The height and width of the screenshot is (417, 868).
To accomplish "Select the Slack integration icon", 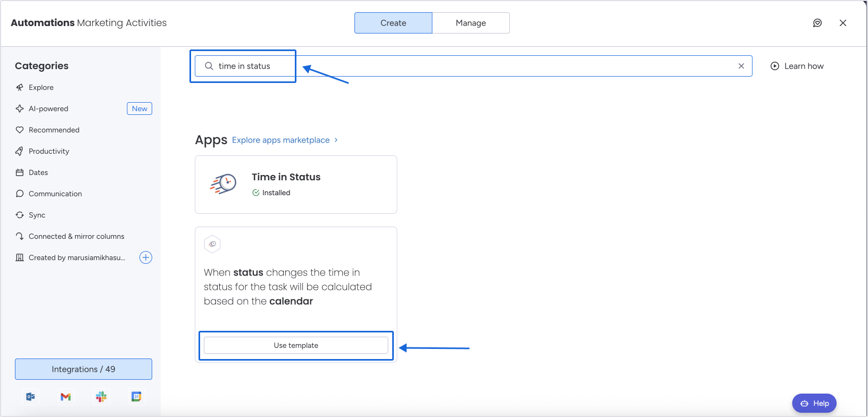I will (101, 397).
